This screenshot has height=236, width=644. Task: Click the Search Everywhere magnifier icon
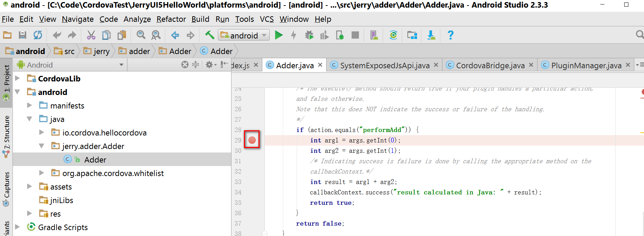[x=639, y=34]
